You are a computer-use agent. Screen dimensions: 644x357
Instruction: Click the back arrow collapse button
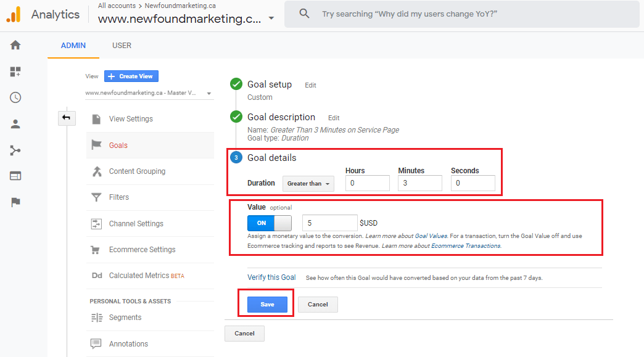(x=67, y=118)
